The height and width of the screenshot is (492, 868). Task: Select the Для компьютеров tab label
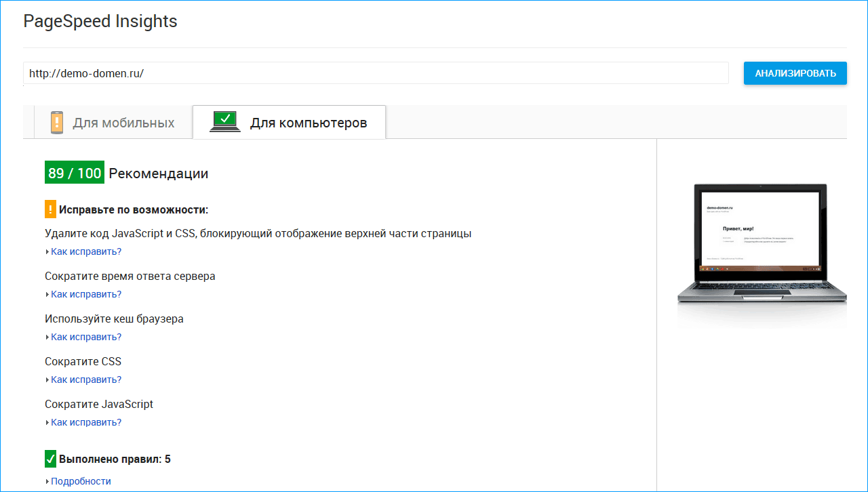[x=309, y=123]
